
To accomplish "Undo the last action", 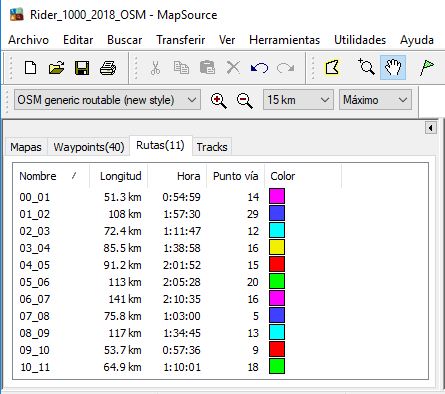I will (259, 68).
